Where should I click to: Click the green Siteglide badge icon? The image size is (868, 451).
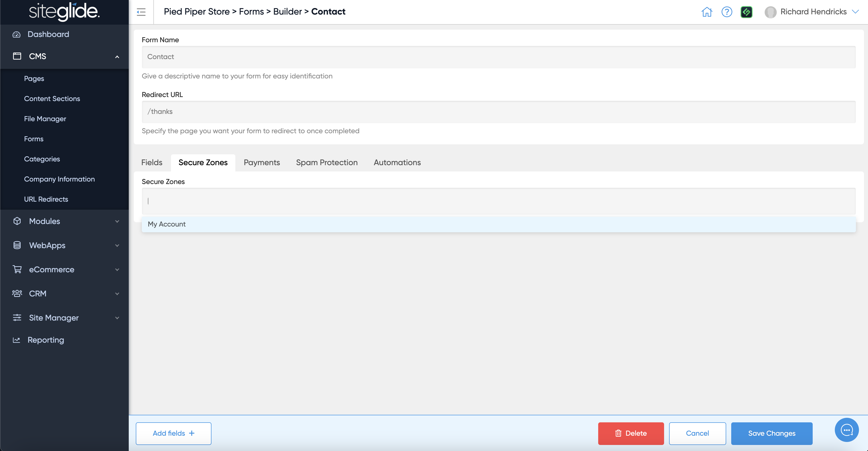[746, 12]
